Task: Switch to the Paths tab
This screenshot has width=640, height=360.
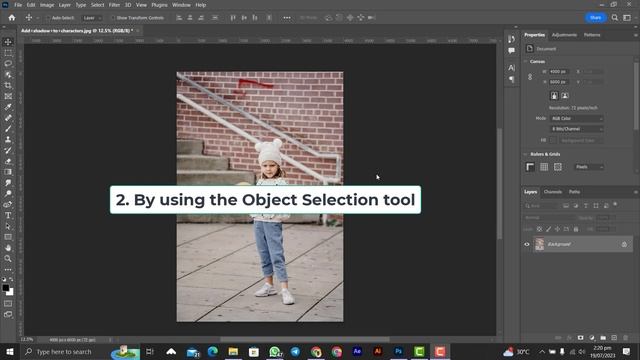Action: (574, 192)
